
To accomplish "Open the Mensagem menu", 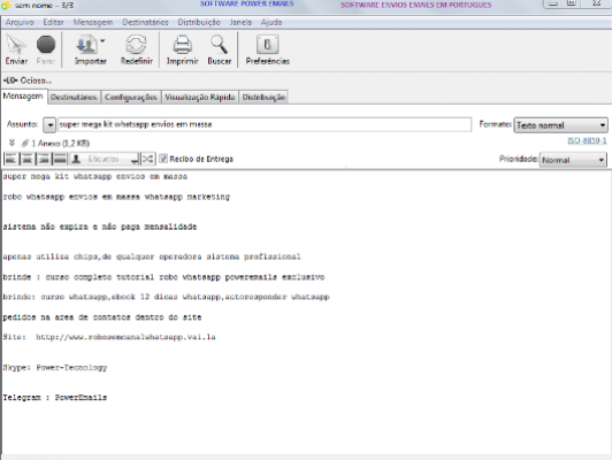I will click(x=93, y=22).
